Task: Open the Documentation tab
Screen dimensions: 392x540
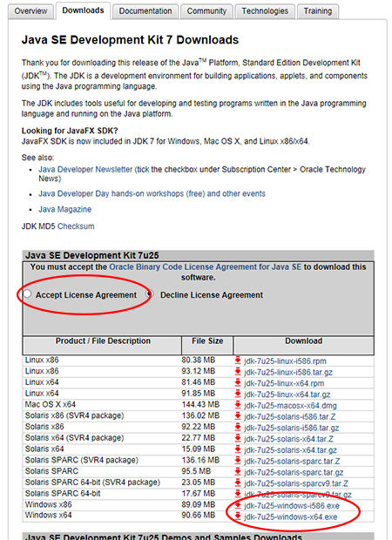Action: (x=145, y=11)
